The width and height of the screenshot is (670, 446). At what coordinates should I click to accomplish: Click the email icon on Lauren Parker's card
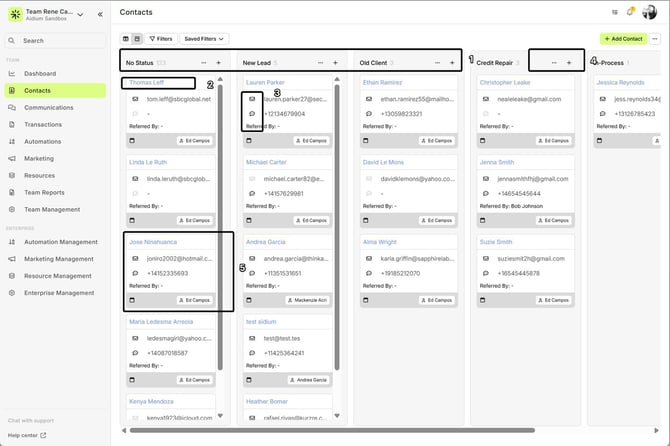tap(251, 99)
